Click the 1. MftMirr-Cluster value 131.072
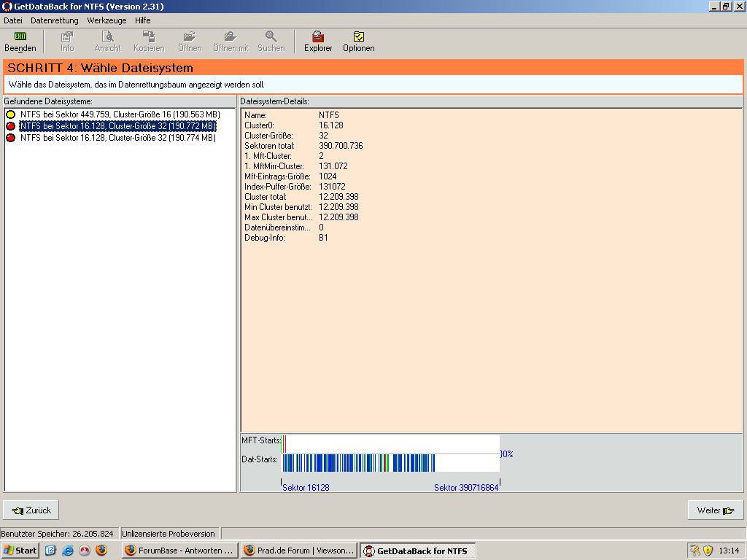Screen dimensions: 747x560 pos(333,166)
